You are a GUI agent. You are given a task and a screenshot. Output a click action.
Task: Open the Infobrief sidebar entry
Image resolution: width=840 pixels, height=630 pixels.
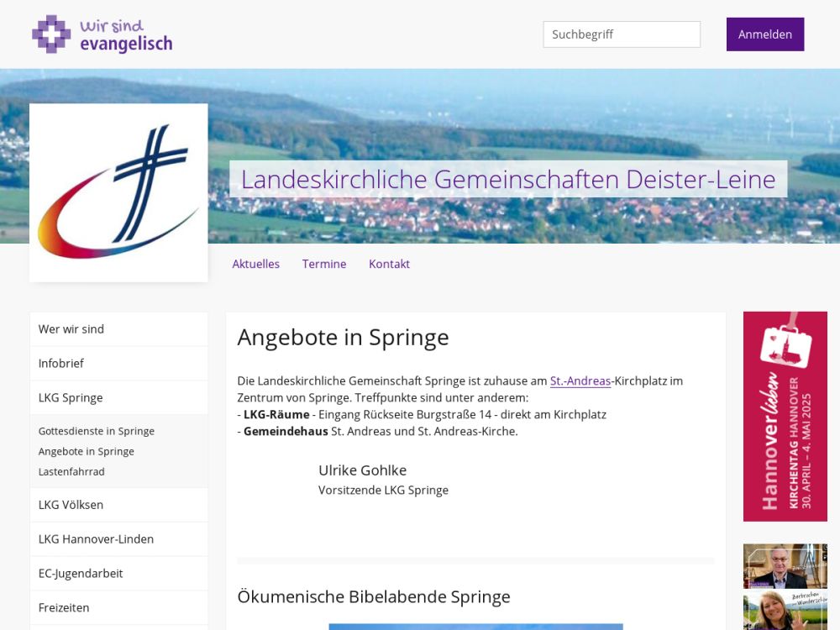click(118, 363)
